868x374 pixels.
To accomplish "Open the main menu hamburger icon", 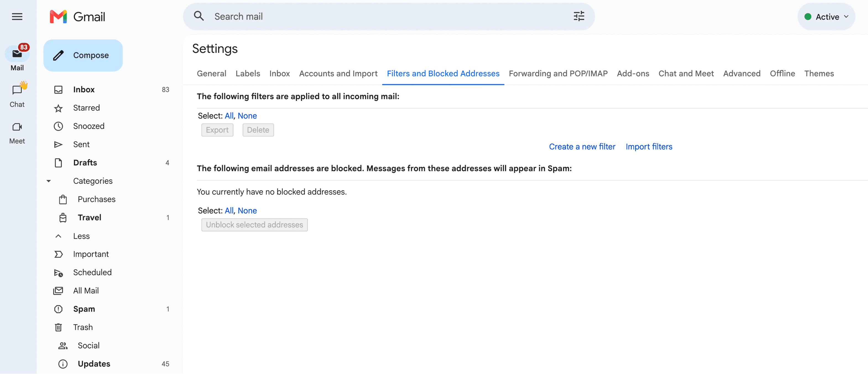I will pyautogui.click(x=17, y=17).
